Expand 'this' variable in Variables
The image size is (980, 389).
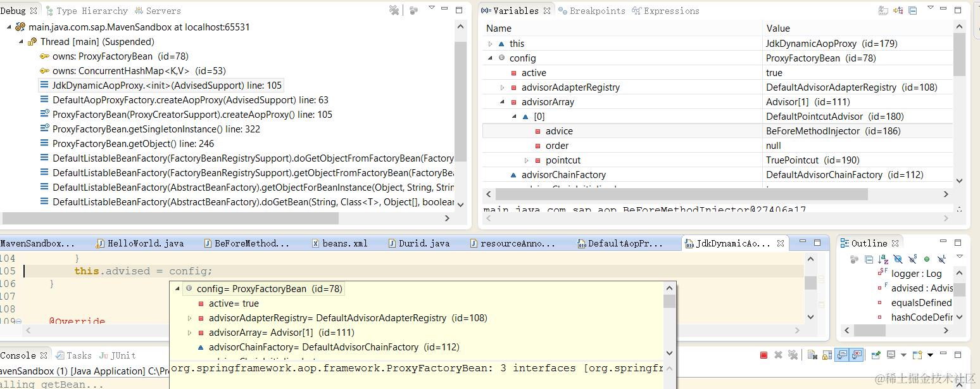pos(490,44)
